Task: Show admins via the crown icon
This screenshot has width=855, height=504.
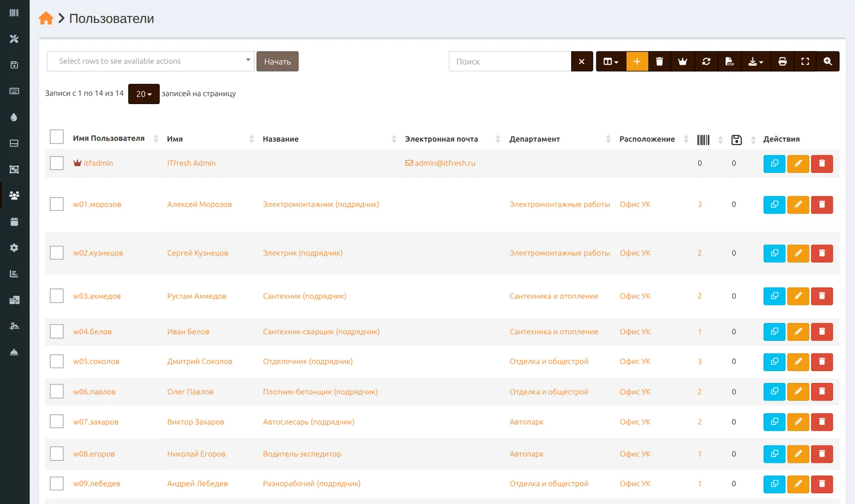Action: point(682,61)
